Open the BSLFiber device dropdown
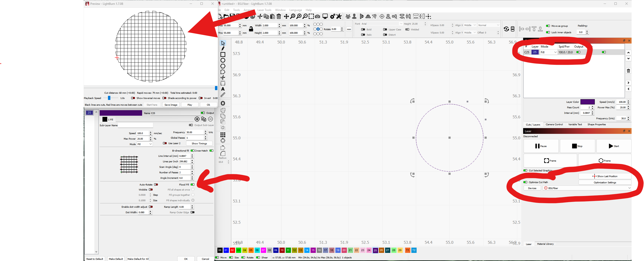The image size is (644, 261). (587, 188)
